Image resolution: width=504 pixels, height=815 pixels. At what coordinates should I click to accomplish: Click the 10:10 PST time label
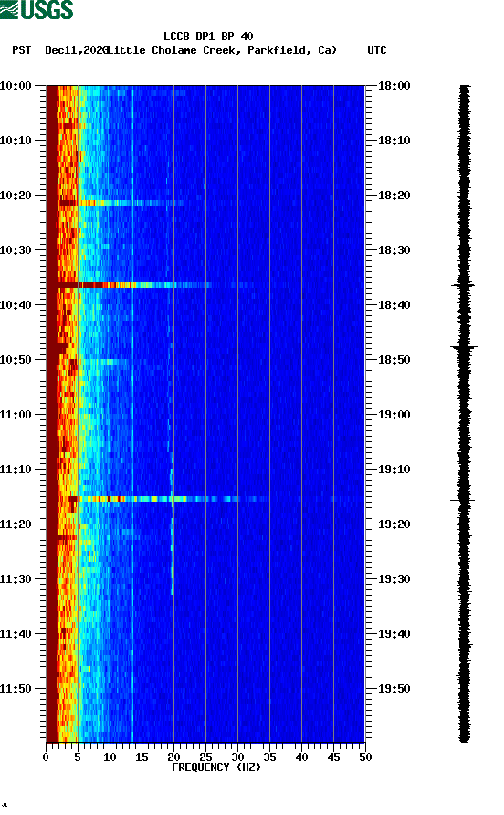(x=16, y=141)
